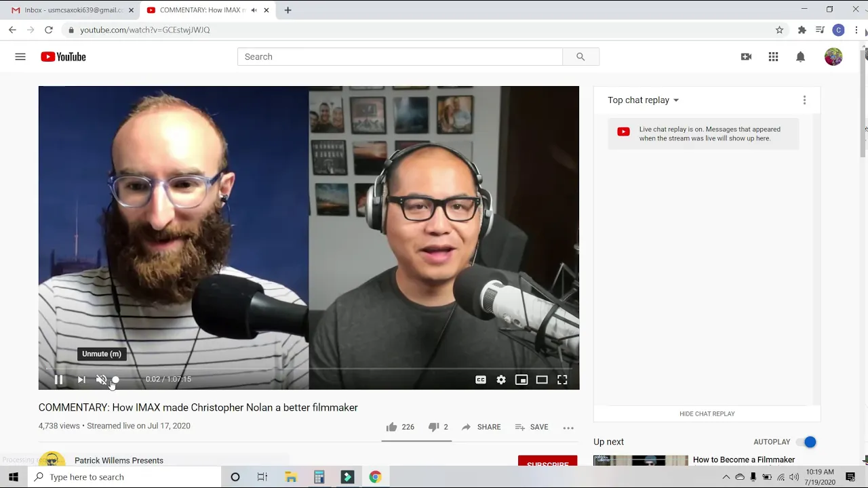This screenshot has height=488, width=868.
Task: Open the Chrome three-dot menu
Action: point(856,30)
